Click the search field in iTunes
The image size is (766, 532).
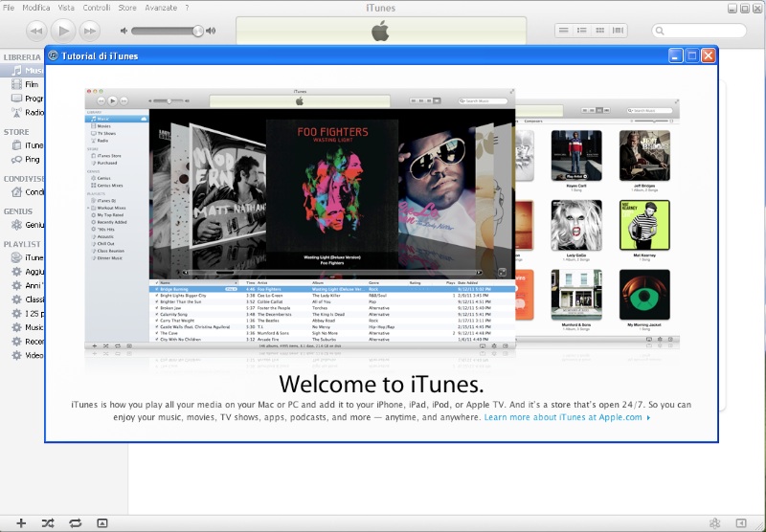click(x=704, y=31)
